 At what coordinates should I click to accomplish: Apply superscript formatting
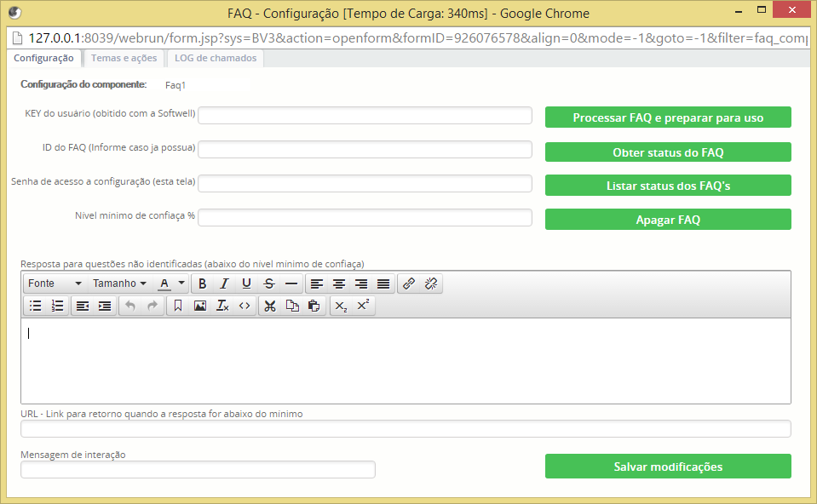coord(363,306)
